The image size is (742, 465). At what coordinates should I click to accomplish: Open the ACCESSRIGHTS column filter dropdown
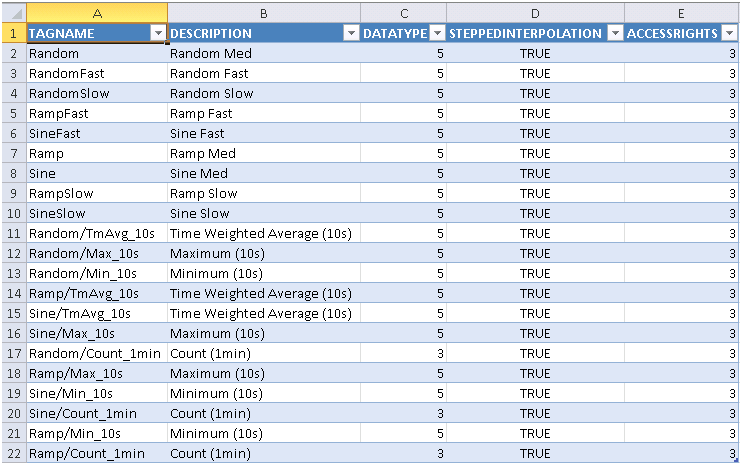730,33
